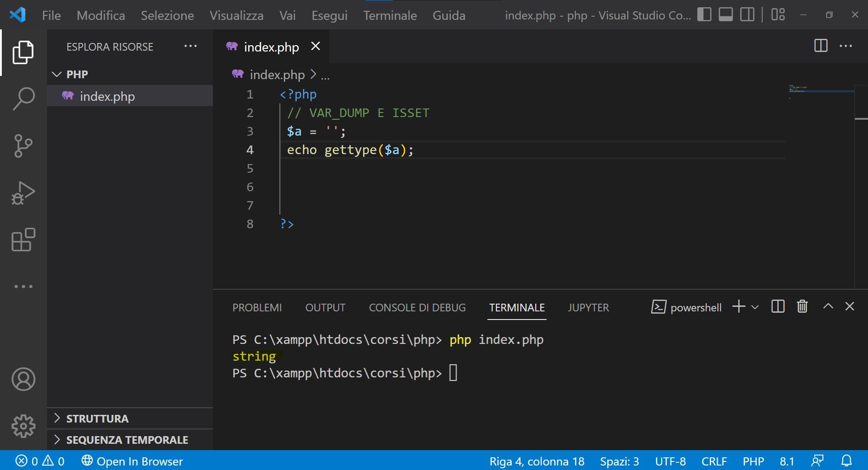The width and height of the screenshot is (868, 470).
Task: Open the Selezione menu
Action: pos(167,15)
